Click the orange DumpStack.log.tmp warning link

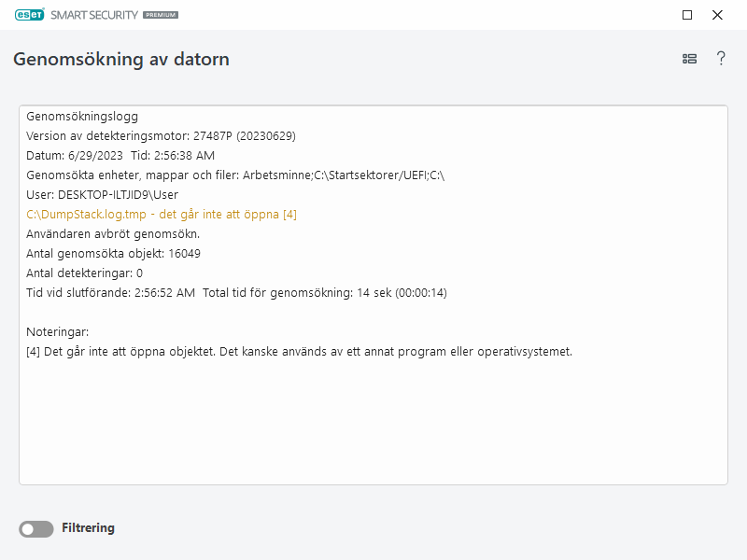click(161, 214)
